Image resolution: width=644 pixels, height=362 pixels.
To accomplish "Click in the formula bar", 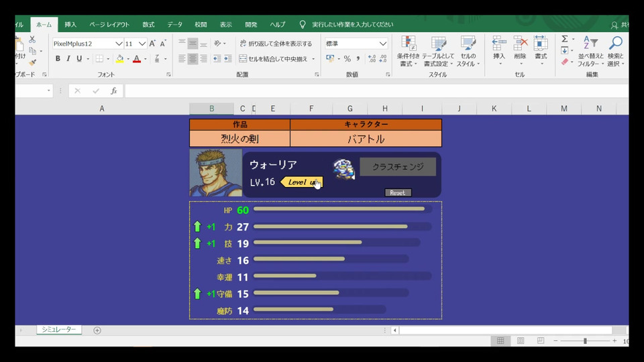I will pyautogui.click(x=376, y=90).
